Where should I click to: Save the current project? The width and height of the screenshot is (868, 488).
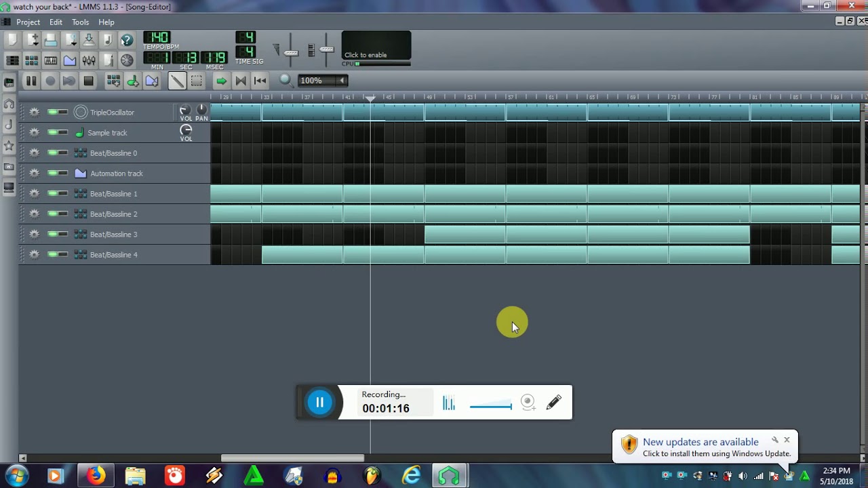tap(88, 40)
